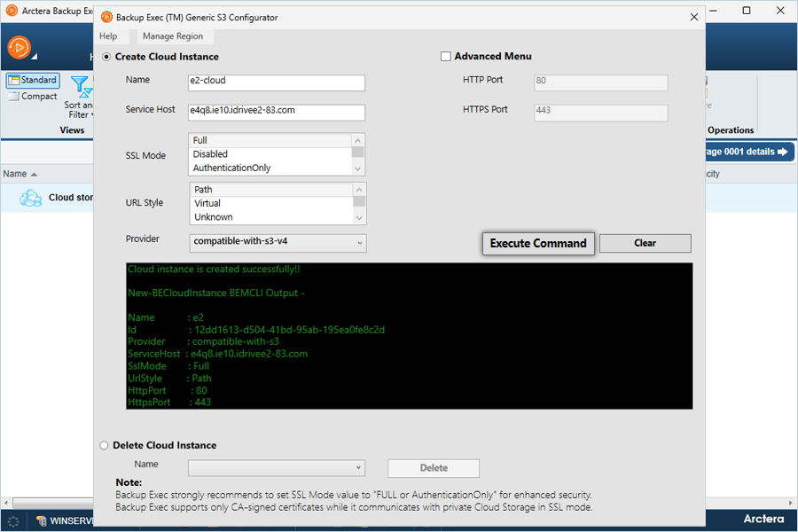Click the Standard view icon

15,80
